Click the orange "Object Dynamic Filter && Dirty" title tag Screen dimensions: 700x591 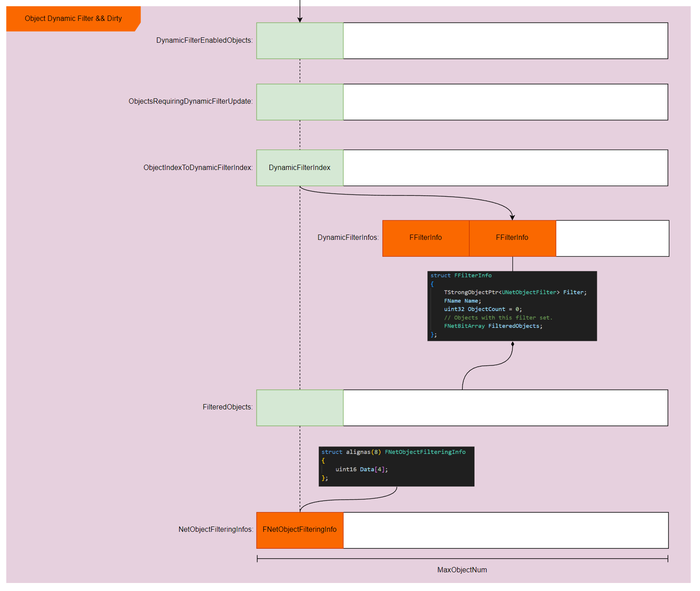[73, 19]
